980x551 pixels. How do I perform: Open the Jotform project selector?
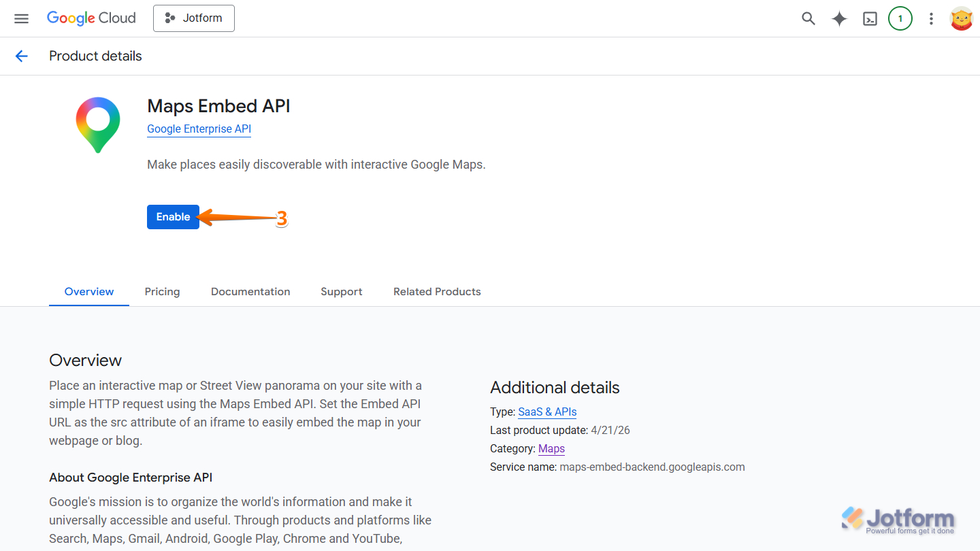(193, 18)
